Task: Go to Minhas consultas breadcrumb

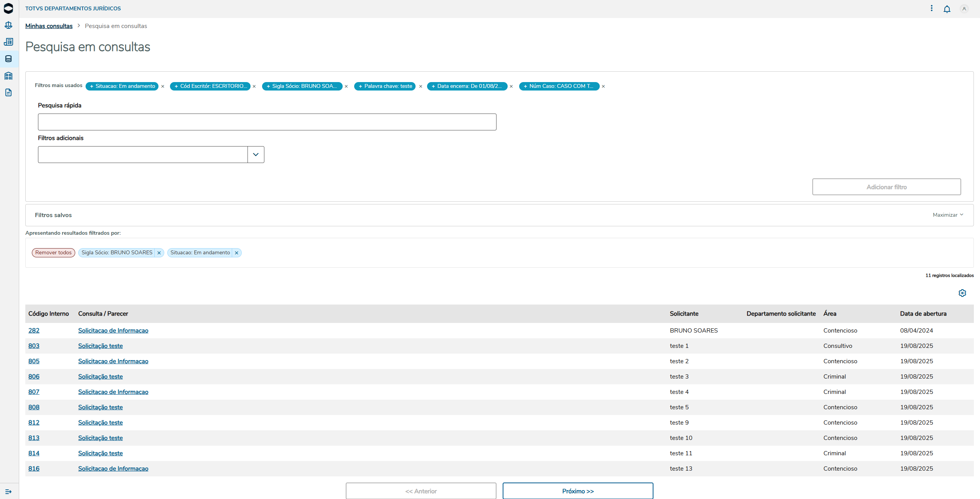Action: (49, 26)
